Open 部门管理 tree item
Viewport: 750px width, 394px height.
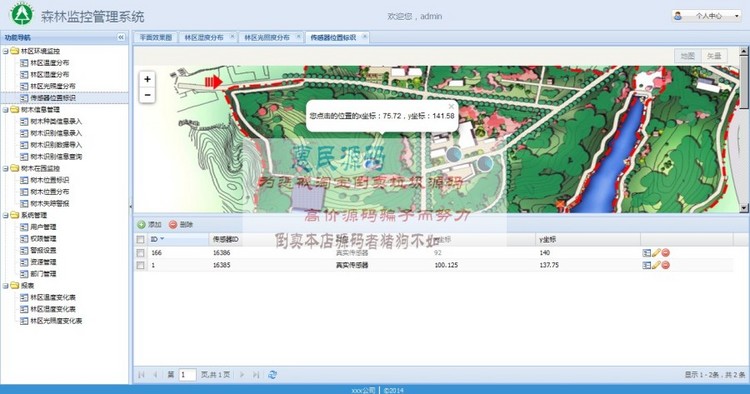[43, 274]
